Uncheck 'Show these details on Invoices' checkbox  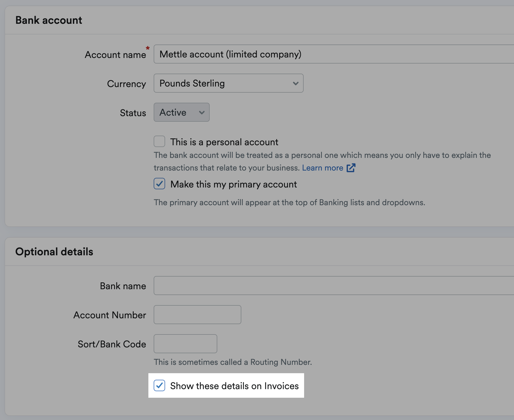point(160,385)
